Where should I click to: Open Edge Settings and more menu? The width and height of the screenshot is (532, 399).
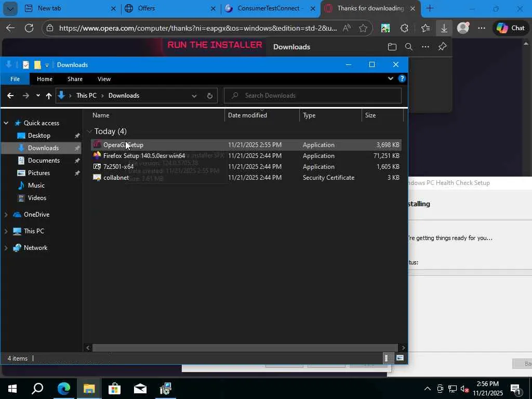482,28
